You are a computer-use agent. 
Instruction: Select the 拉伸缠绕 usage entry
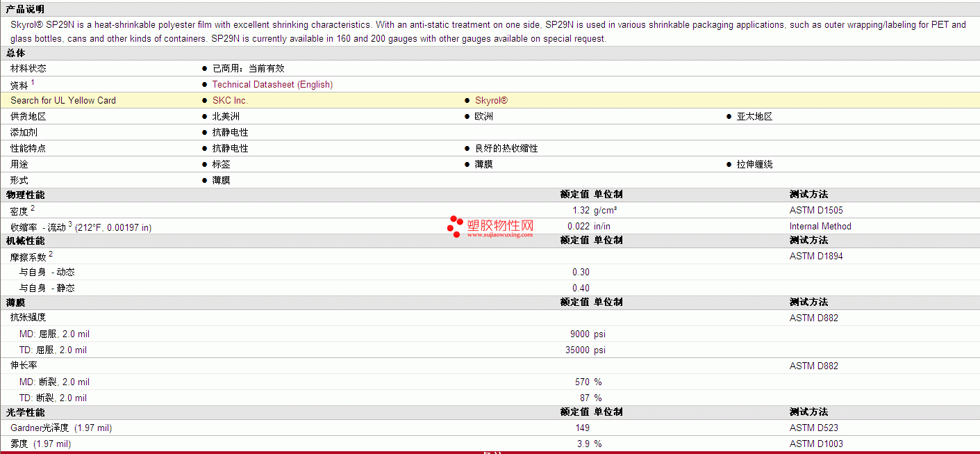pos(754,165)
